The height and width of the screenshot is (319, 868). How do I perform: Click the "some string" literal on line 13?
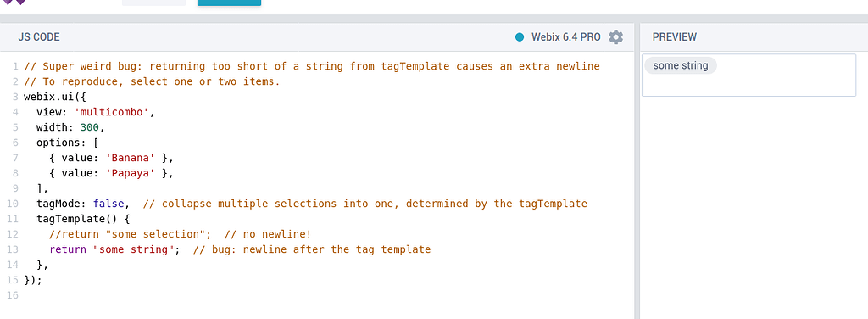[133, 249]
